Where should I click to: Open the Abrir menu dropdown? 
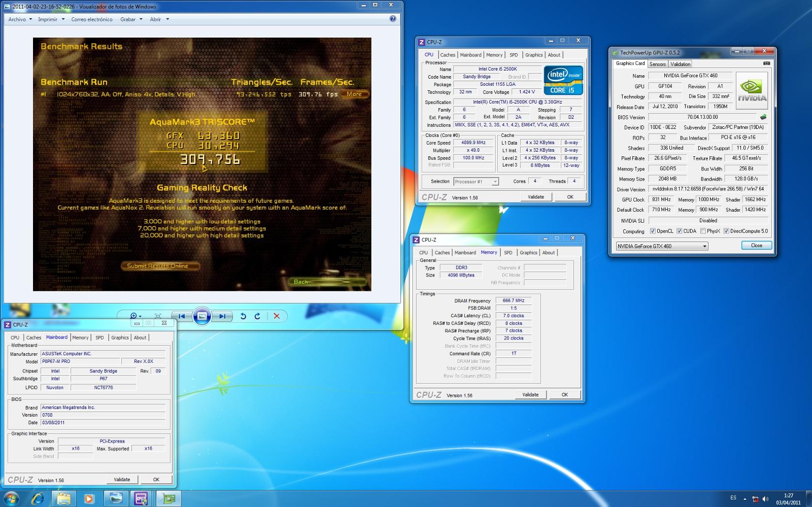pyautogui.click(x=159, y=19)
